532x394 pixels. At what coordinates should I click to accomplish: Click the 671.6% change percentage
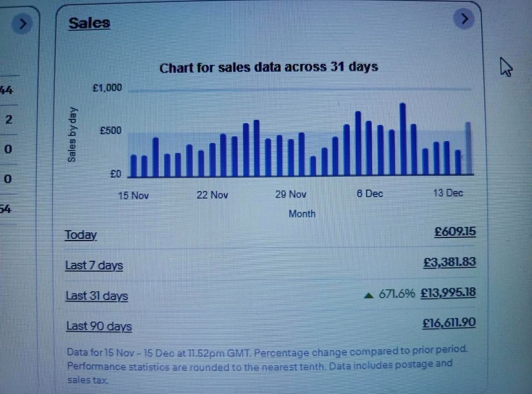click(x=397, y=294)
